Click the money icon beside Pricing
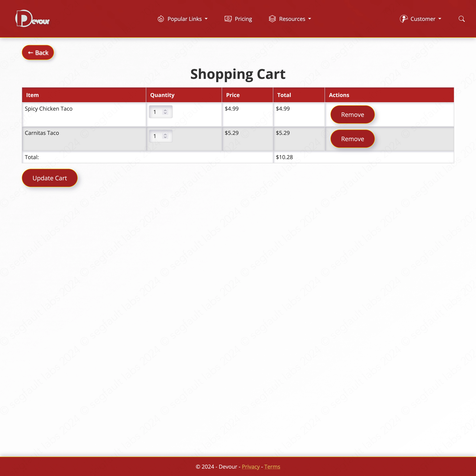 (228, 19)
